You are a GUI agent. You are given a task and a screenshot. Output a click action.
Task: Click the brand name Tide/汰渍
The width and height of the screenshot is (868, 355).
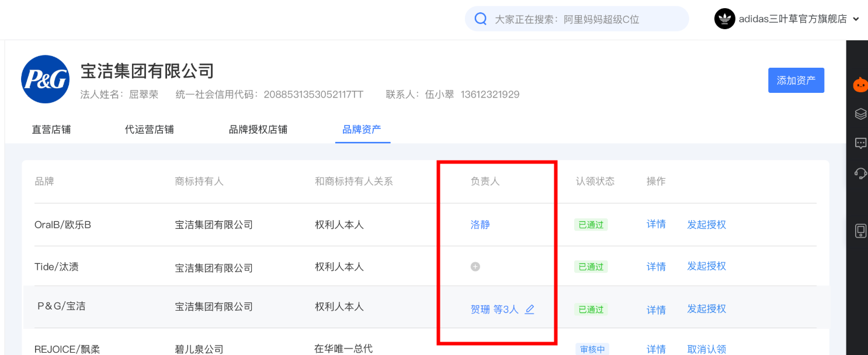(x=57, y=267)
